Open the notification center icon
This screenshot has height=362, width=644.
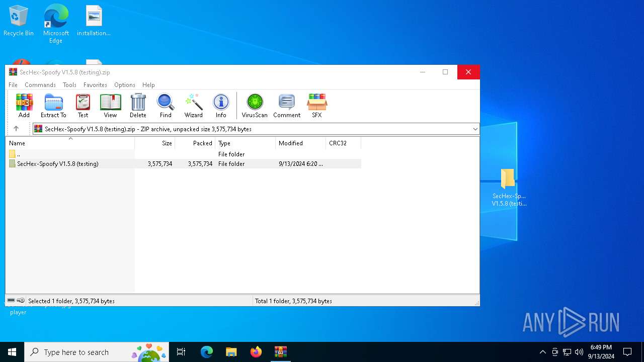(627, 352)
